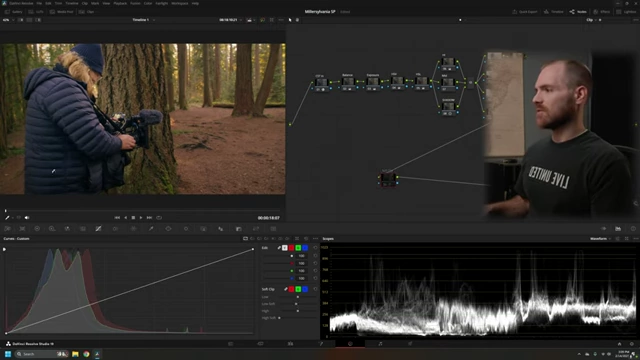The image size is (640, 360).
Task: Open the Sizing palette
Action: 256,229
